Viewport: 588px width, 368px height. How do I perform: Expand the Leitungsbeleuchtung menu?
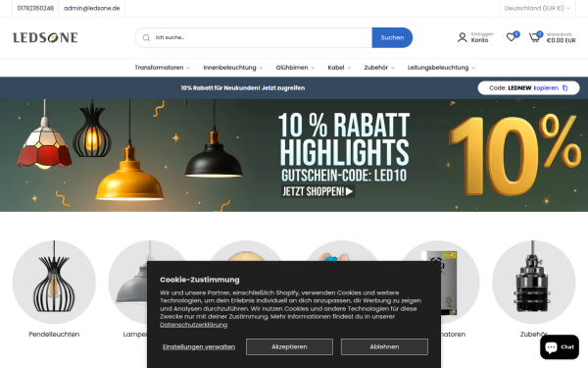pos(441,68)
